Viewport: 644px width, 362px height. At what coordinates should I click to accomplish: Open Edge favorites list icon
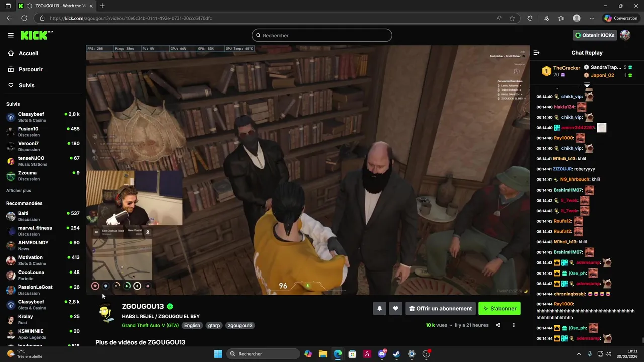(561, 18)
